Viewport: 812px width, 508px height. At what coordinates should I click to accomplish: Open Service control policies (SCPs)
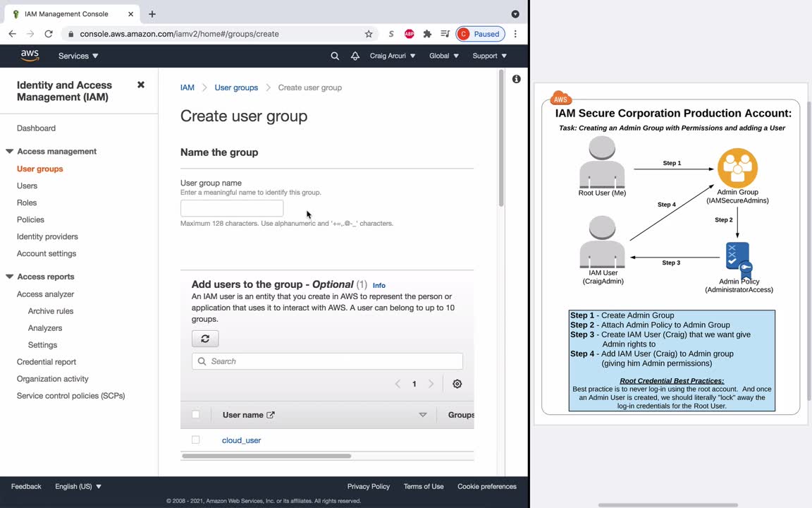(x=70, y=396)
